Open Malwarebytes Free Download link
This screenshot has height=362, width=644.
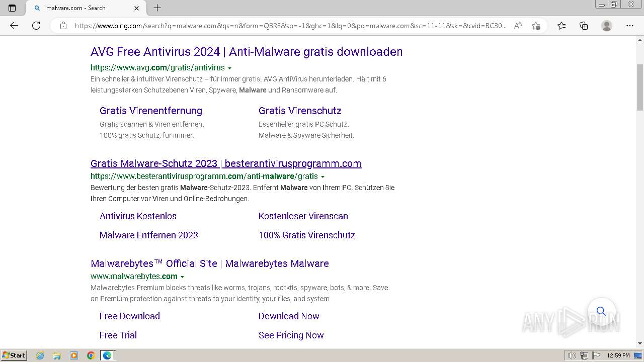[130, 316]
